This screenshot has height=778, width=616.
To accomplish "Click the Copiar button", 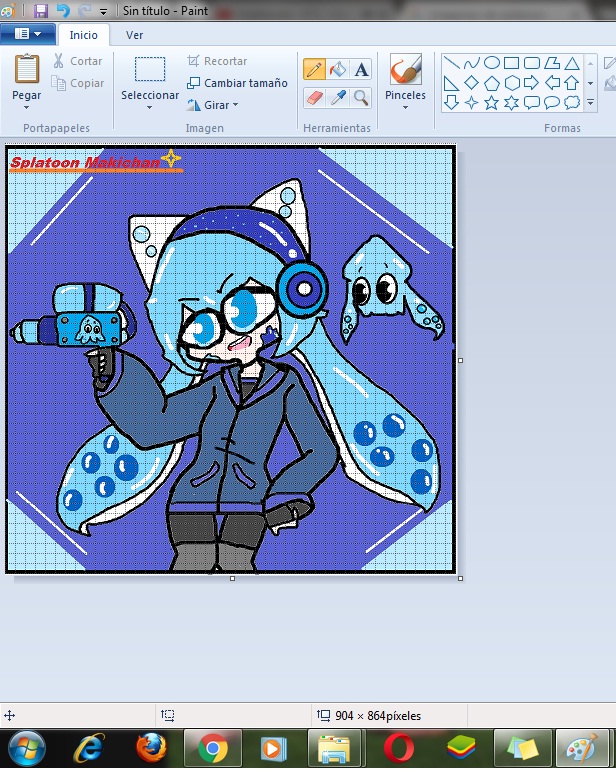I will (78, 83).
